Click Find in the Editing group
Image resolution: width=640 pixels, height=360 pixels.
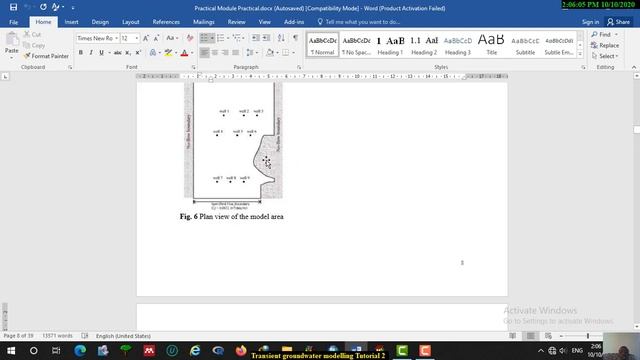pos(604,34)
